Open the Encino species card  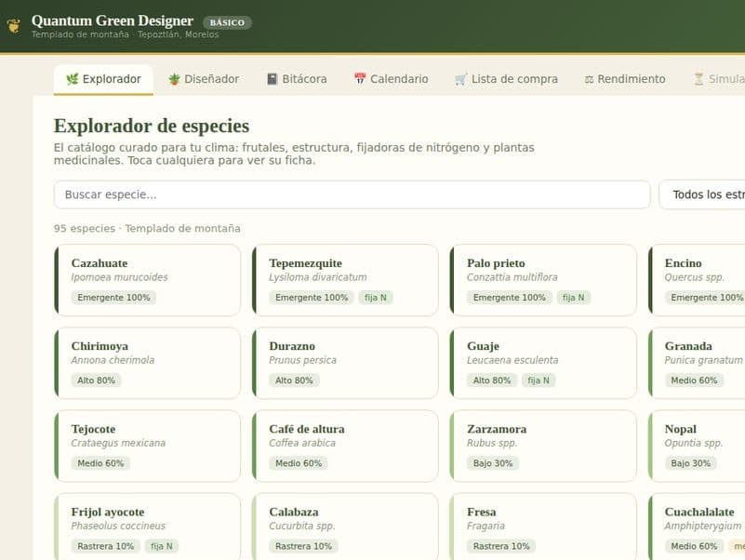pyautogui.click(x=697, y=280)
